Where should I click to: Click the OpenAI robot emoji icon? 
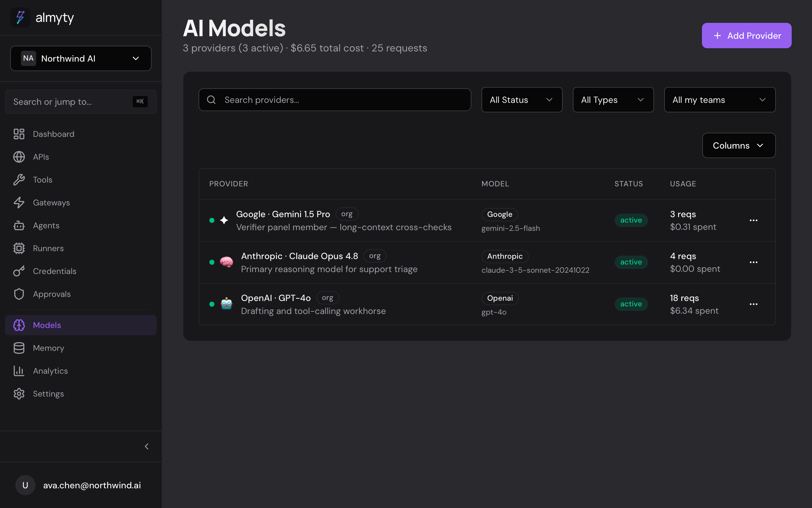(x=226, y=304)
